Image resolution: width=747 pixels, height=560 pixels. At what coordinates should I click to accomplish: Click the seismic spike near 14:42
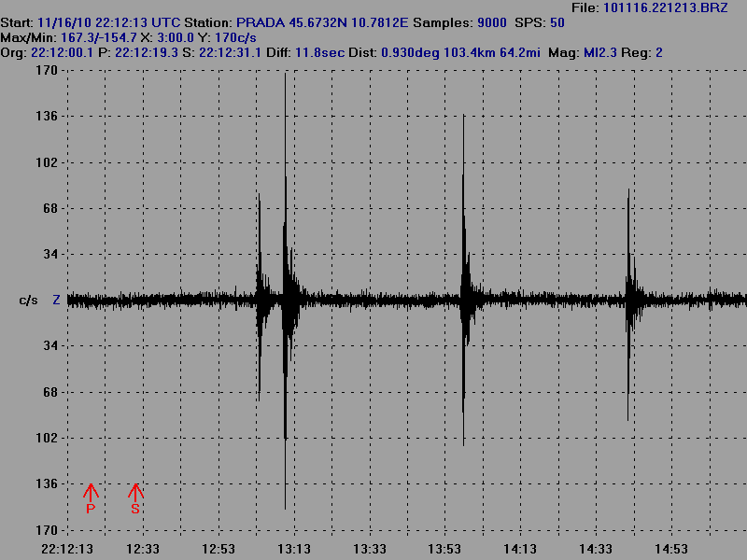click(x=628, y=305)
